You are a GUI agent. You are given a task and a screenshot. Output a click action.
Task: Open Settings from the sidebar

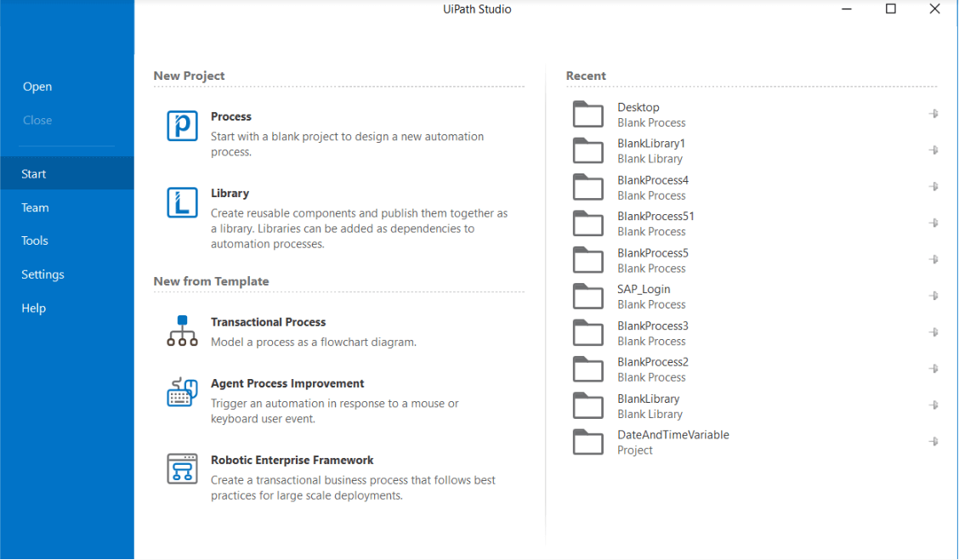pos(43,274)
